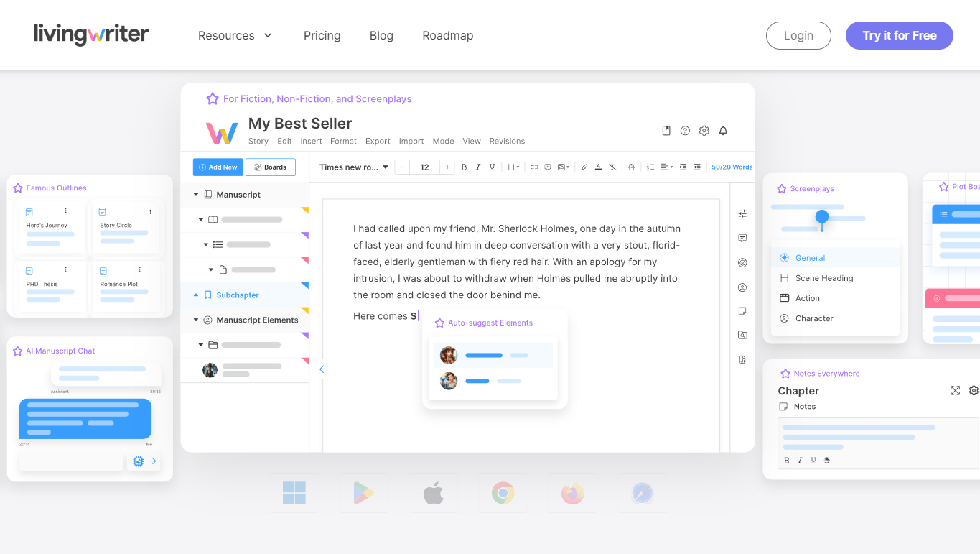The width and height of the screenshot is (980, 554).
Task: Open the sliders settings icon in right sidebar
Action: tap(742, 213)
